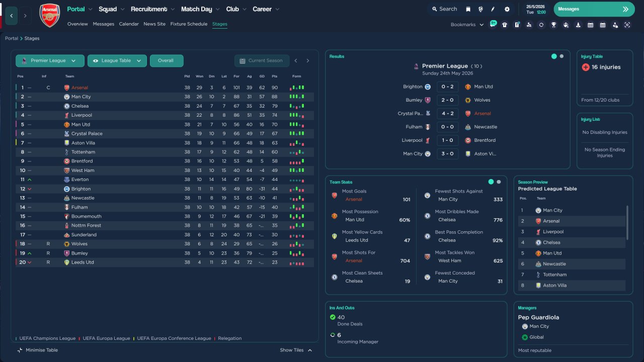Screen dimensions: 644x362
Task: Open the League Table view dropdown
Action: tap(117, 61)
